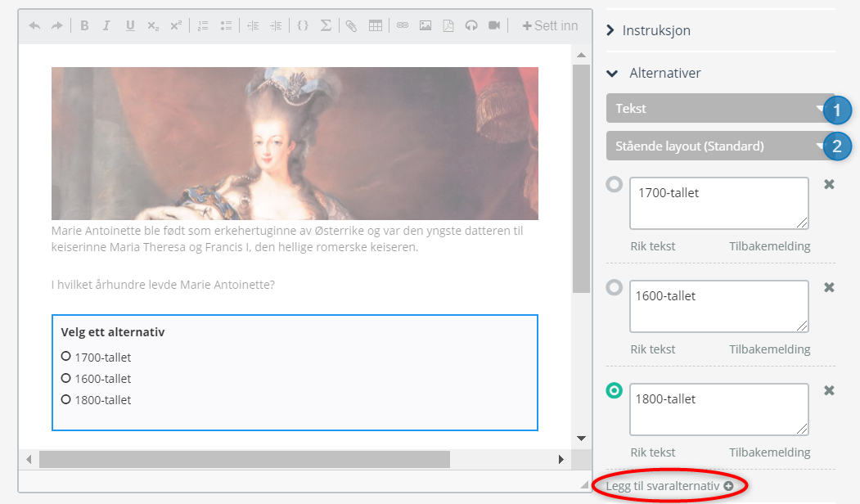The height and width of the screenshot is (504, 860).
Task: Insert a PDF document using the toolbar
Action: pyautogui.click(x=448, y=26)
